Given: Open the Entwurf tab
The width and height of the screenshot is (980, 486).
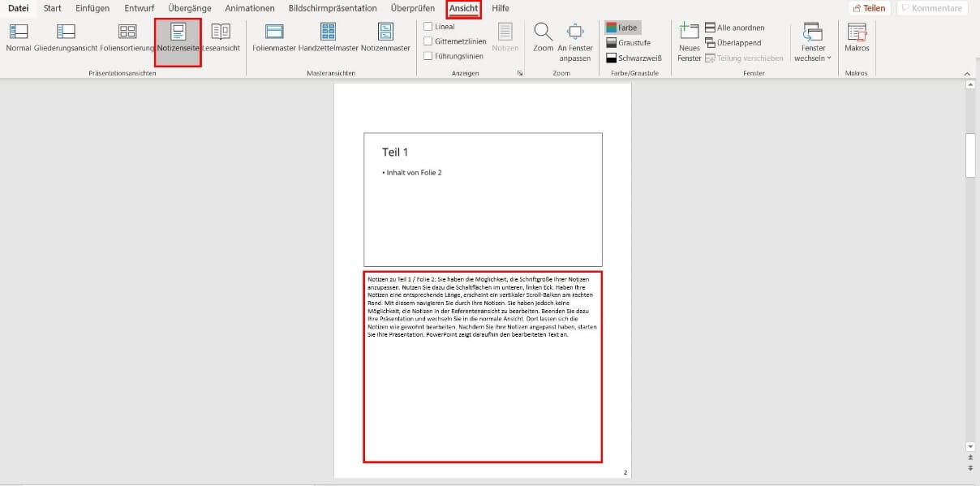Looking at the screenshot, I should point(140,8).
